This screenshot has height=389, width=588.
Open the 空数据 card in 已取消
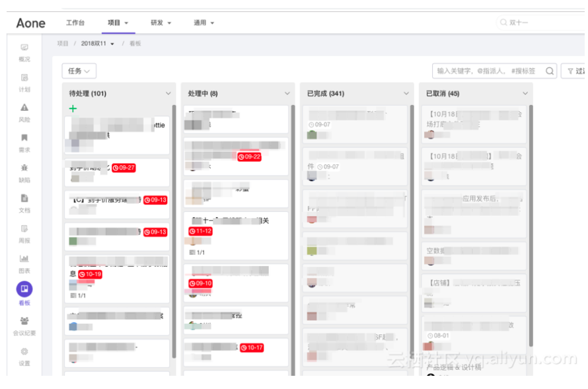pyautogui.click(x=474, y=256)
